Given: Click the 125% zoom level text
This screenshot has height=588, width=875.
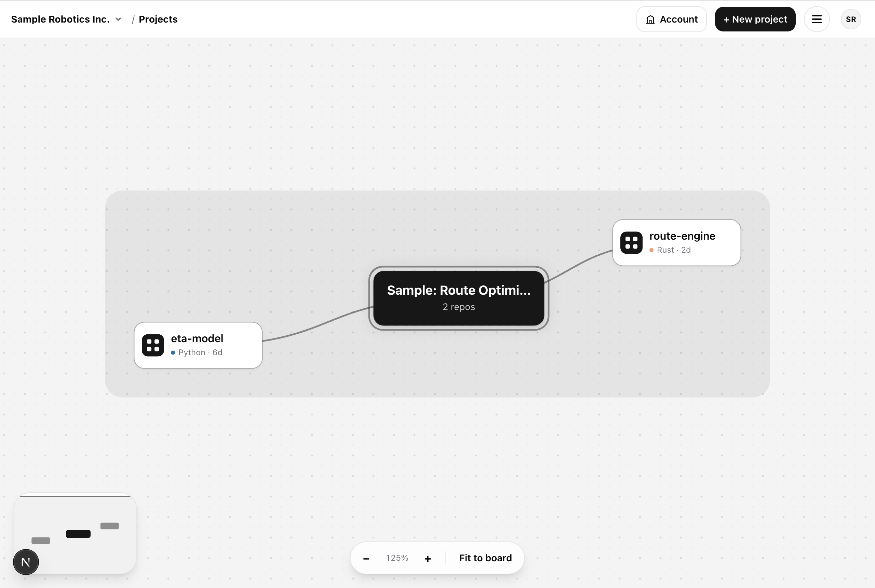Looking at the screenshot, I should point(397,558).
